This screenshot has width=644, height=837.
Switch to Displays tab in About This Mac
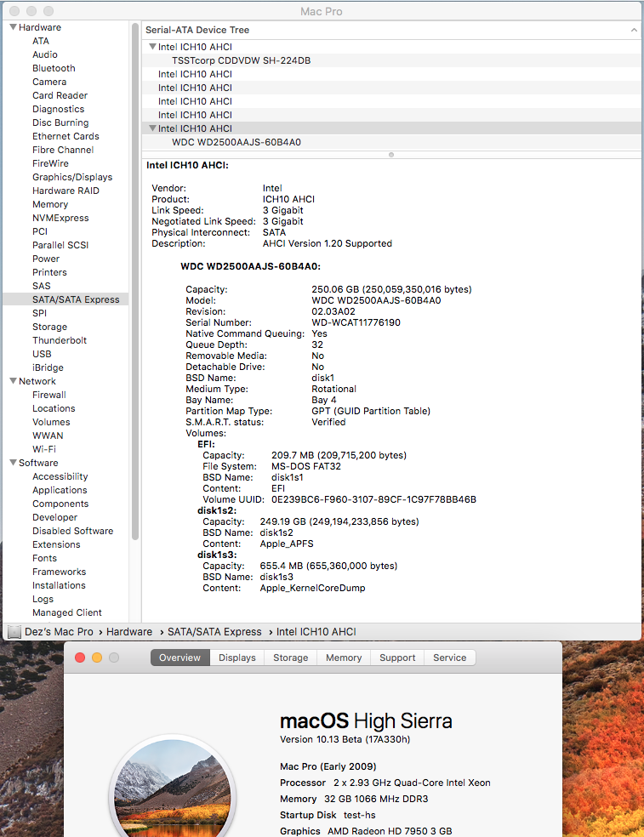[237, 658]
